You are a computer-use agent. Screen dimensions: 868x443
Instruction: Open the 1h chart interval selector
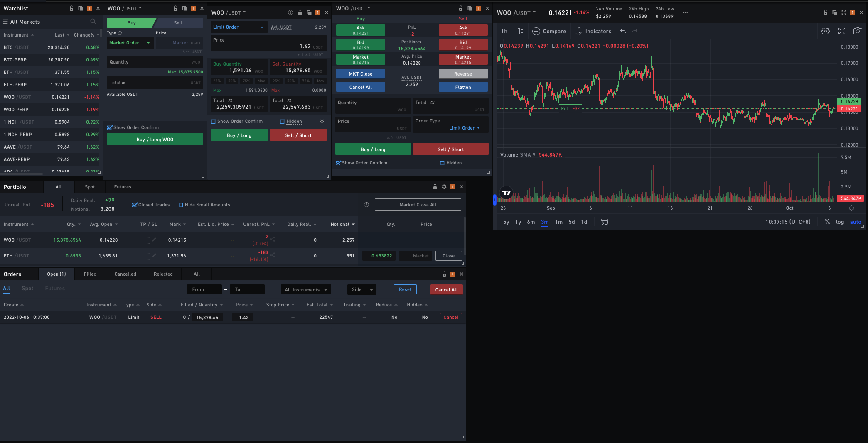504,31
